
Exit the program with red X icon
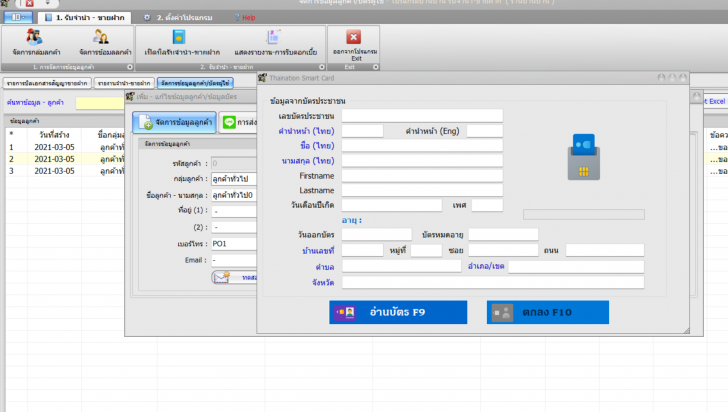tap(353, 37)
